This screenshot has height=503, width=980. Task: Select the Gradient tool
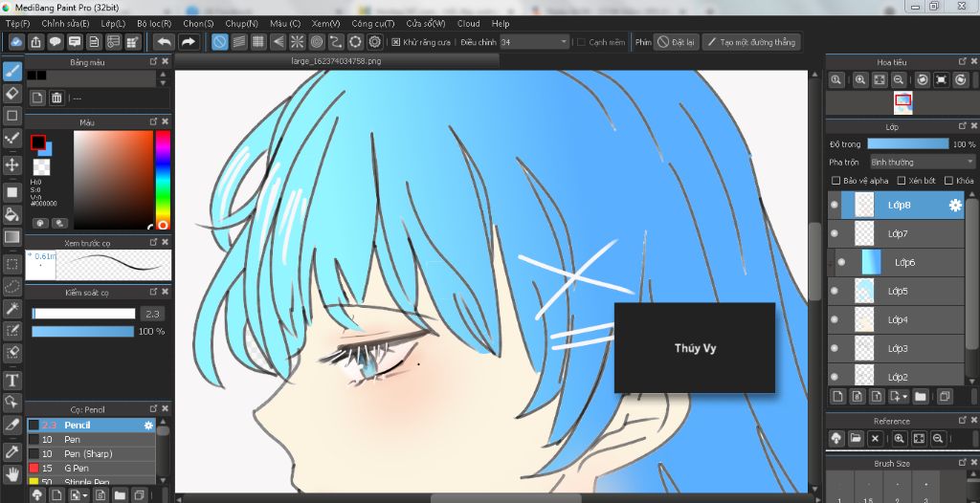click(x=12, y=237)
